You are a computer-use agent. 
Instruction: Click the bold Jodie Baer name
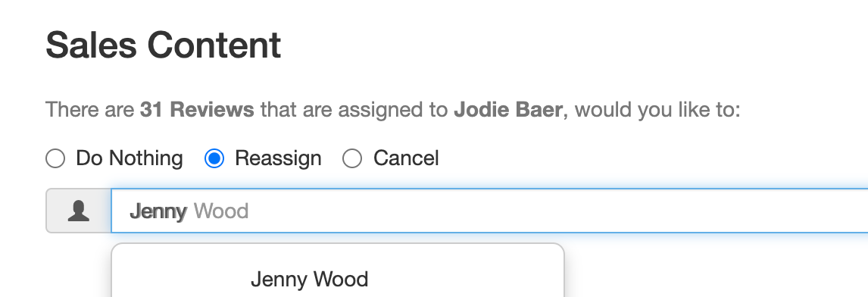click(508, 110)
